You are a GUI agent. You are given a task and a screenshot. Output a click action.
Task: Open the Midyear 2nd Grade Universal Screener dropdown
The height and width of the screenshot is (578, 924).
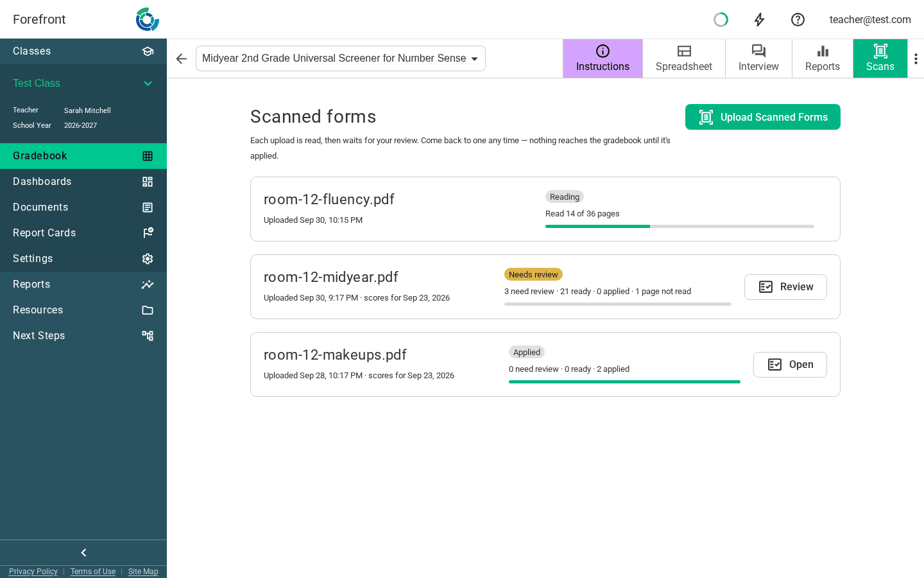coord(341,58)
